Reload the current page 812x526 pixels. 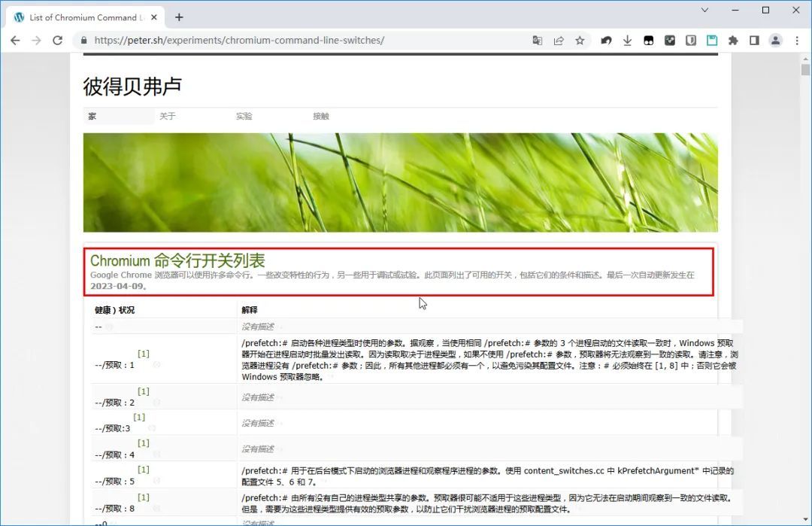(x=57, y=41)
